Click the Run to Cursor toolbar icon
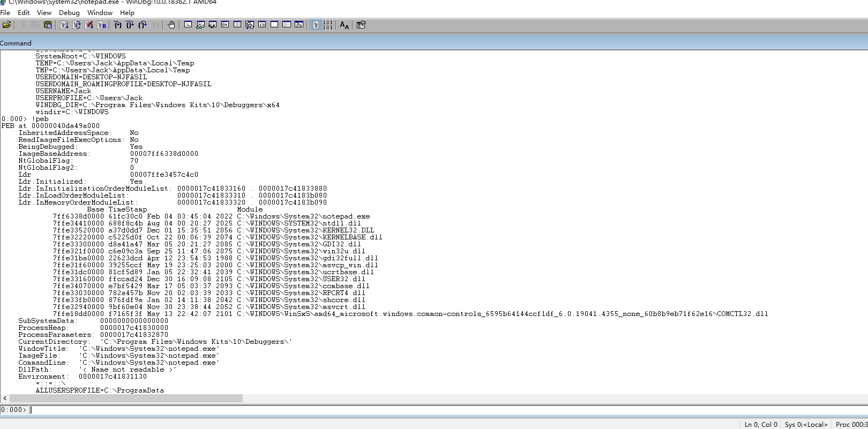Screen dimensions: 868x429 155,25
